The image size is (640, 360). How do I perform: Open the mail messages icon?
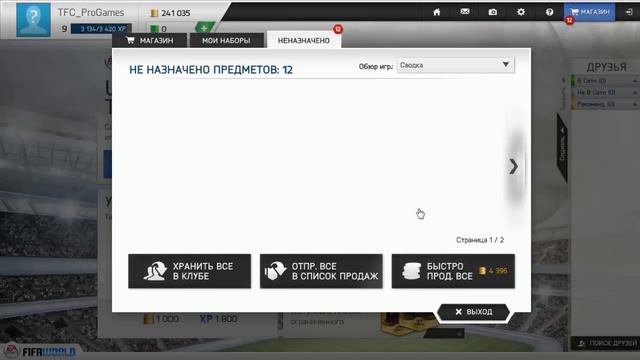(465, 12)
